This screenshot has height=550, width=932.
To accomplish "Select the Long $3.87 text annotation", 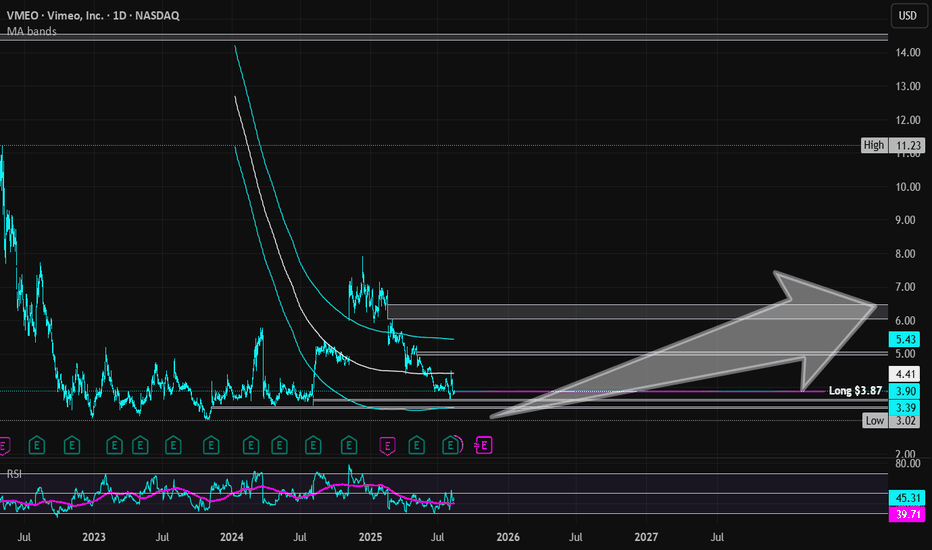I will pos(855,391).
